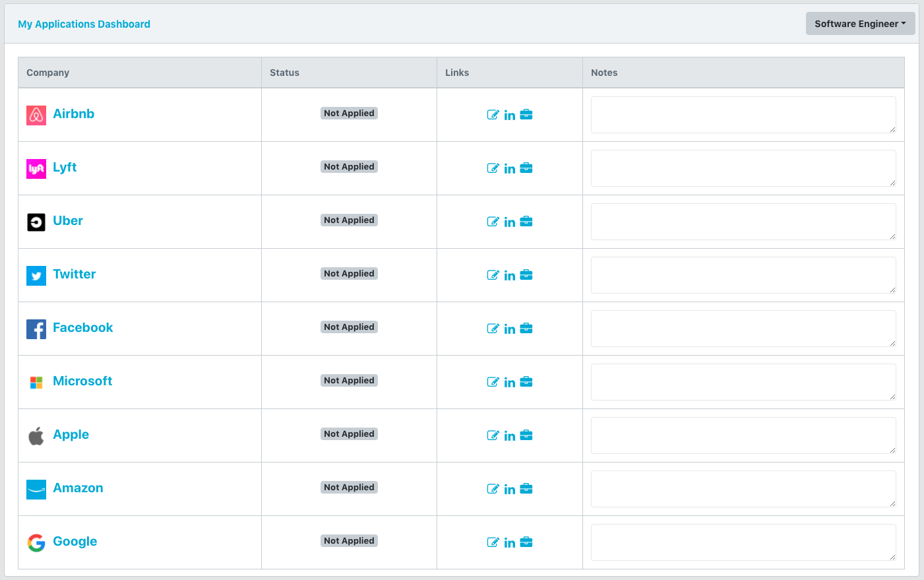This screenshot has width=924, height=580.
Task: Click the edit icon in the Uber row
Action: [493, 222]
